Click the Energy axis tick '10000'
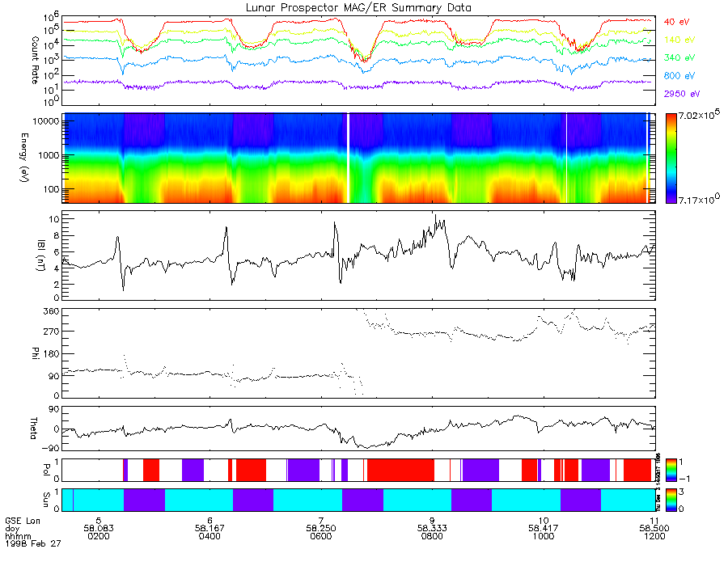728x566 pixels. tap(45, 121)
